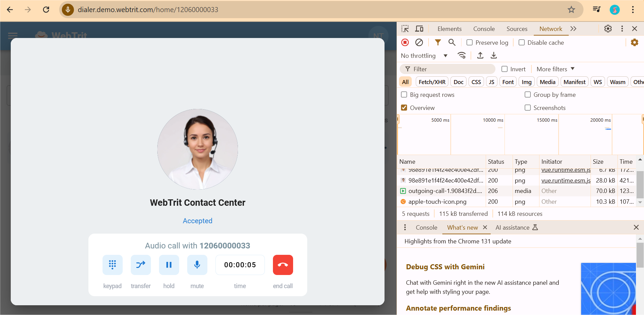Mute the microphone
This screenshot has width=644, height=315.
tap(197, 265)
